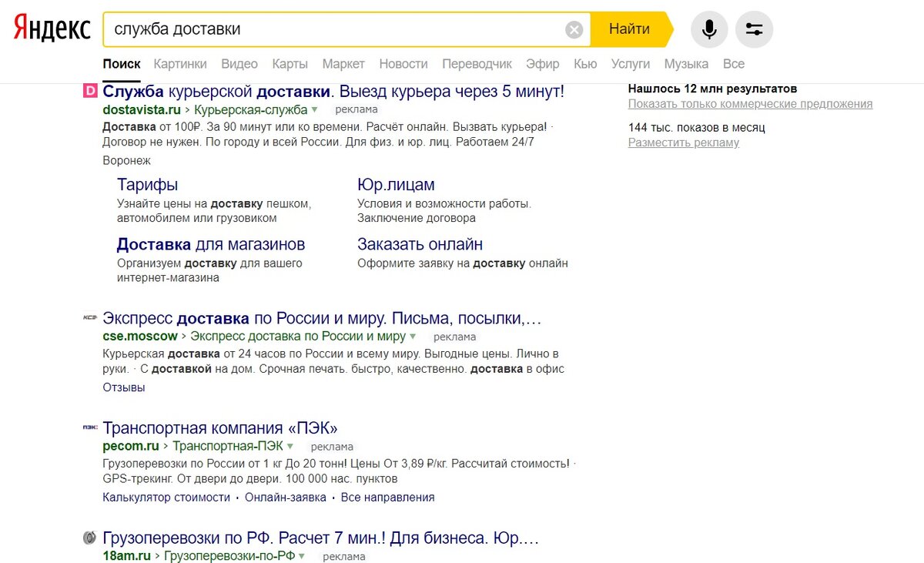This screenshot has height=563, width=924.
Task: Open the Эфир tab
Action: (543, 64)
